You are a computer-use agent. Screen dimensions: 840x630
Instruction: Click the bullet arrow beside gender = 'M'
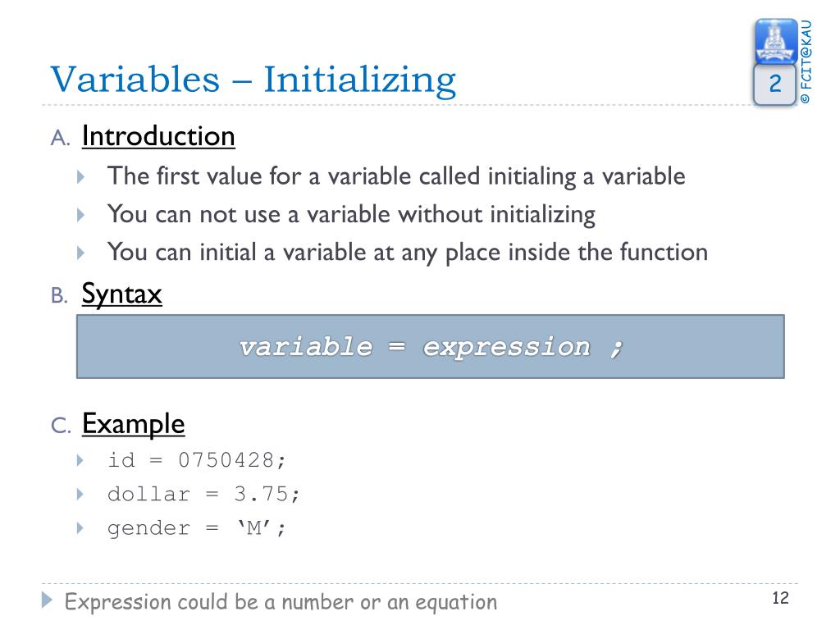(80, 527)
